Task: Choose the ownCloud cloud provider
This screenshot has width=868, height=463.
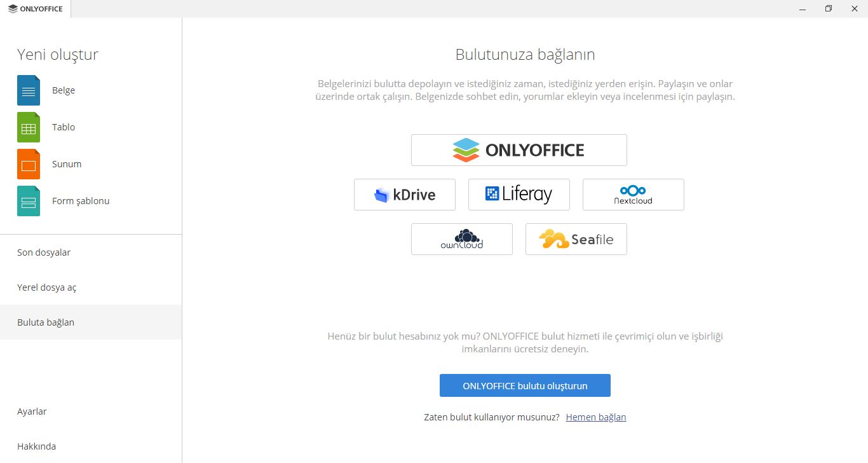Action: click(462, 239)
